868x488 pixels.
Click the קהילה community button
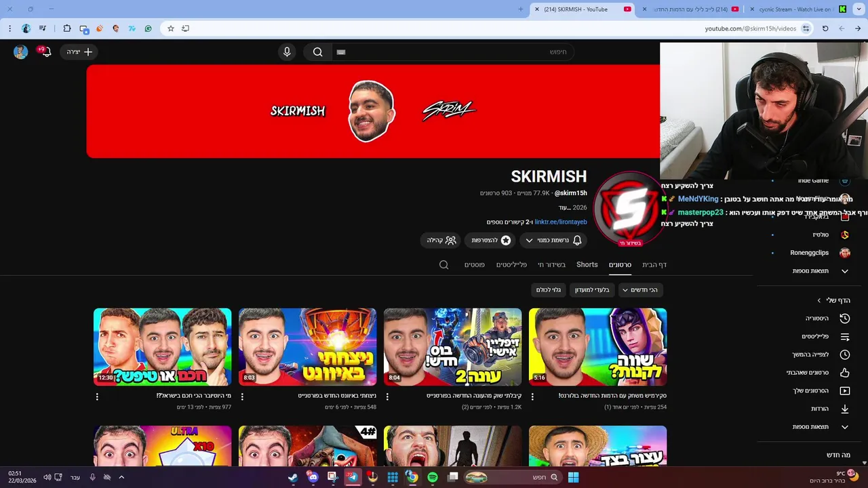[441, 241]
